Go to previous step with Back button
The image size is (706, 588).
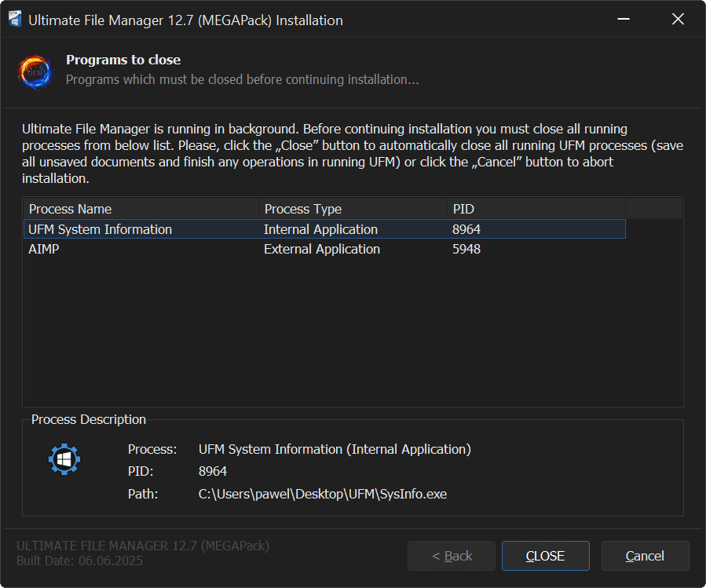pos(452,556)
